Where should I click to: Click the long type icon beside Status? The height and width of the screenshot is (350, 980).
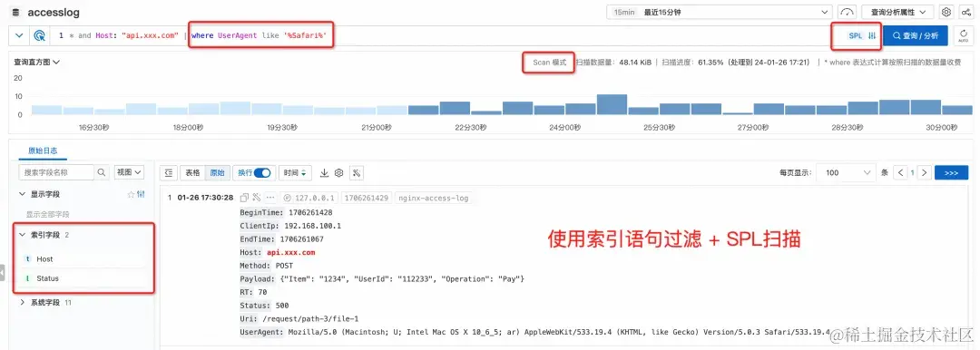click(x=27, y=278)
